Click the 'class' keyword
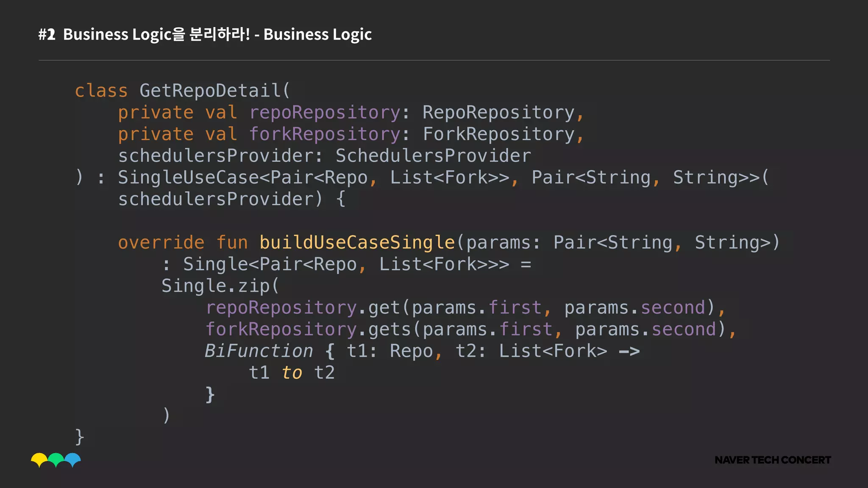The width and height of the screenshot is (868, 488). 101,91
